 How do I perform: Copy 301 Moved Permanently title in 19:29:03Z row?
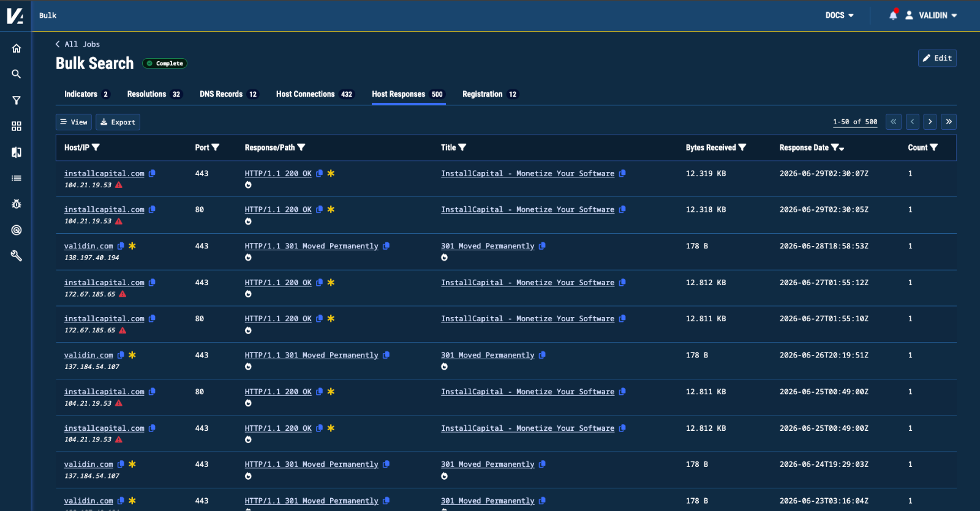click(x=542, y=464)
